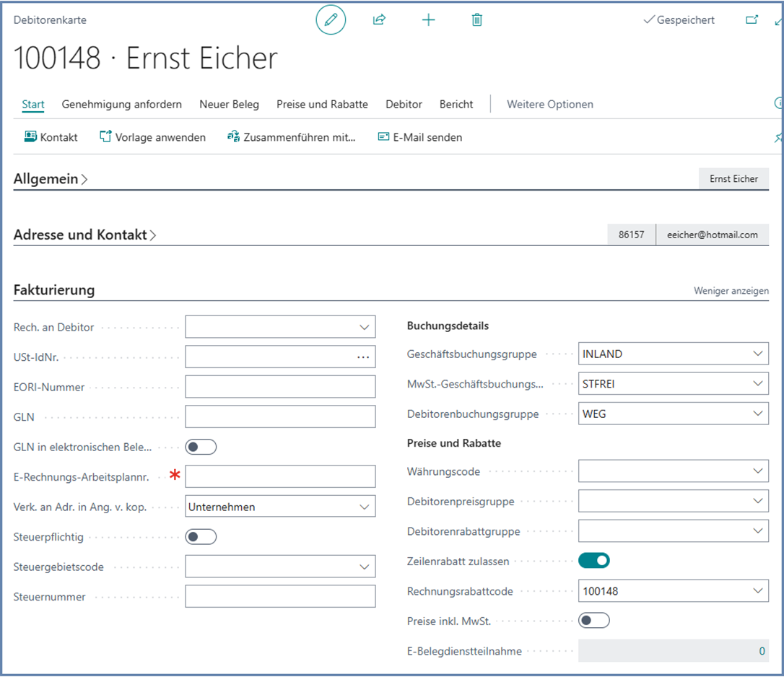The height and width of the screenshot is (677, 784).
Task: Click E-Mail senden action
Action: pyautogui.click(x=420, y=137)
